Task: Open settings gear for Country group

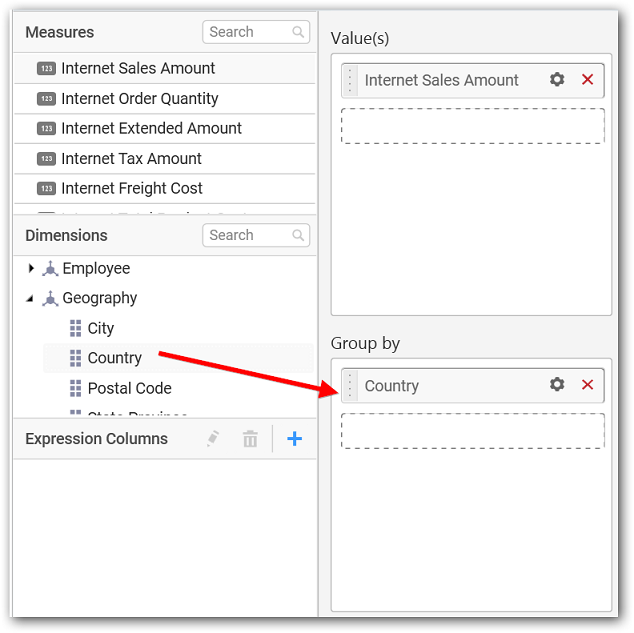Action: [557, 384]
